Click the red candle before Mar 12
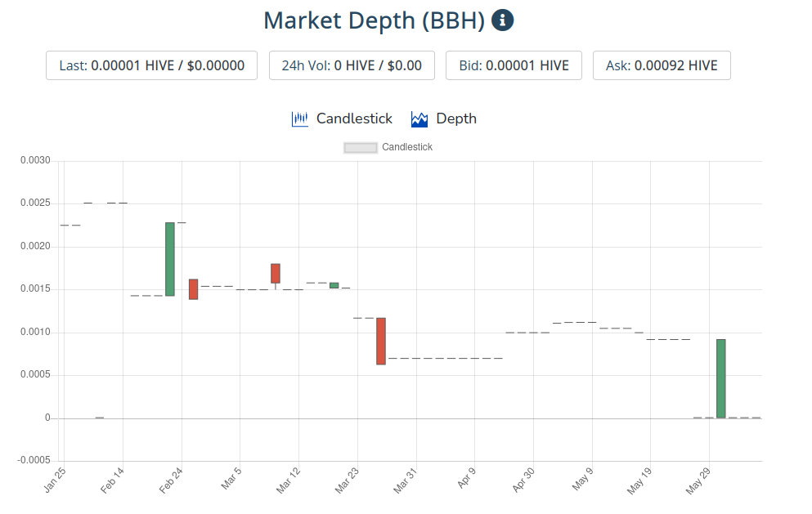The width and height of the screenshot is (812, 514). point(276,273)
